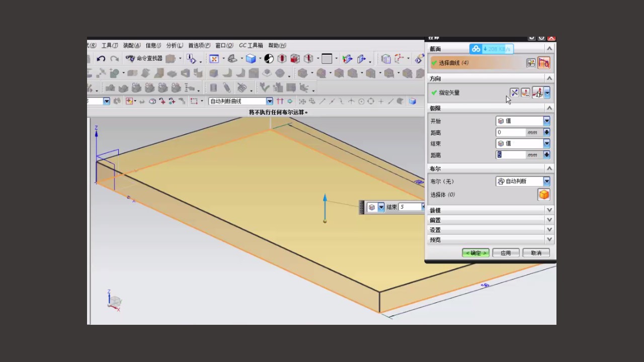Screen dimensions: 644x362
Task: Expand the 设置 section
Action: (x=549, y=230)
